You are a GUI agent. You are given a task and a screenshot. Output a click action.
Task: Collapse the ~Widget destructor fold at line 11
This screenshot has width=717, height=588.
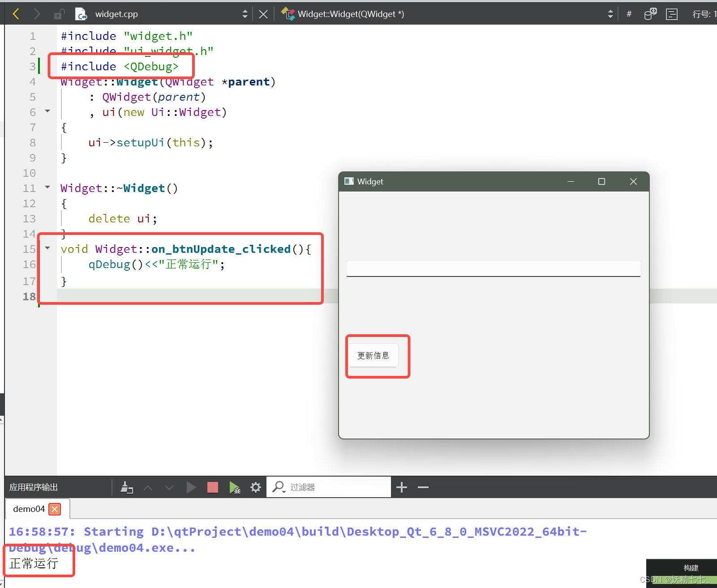pos(47,187)
